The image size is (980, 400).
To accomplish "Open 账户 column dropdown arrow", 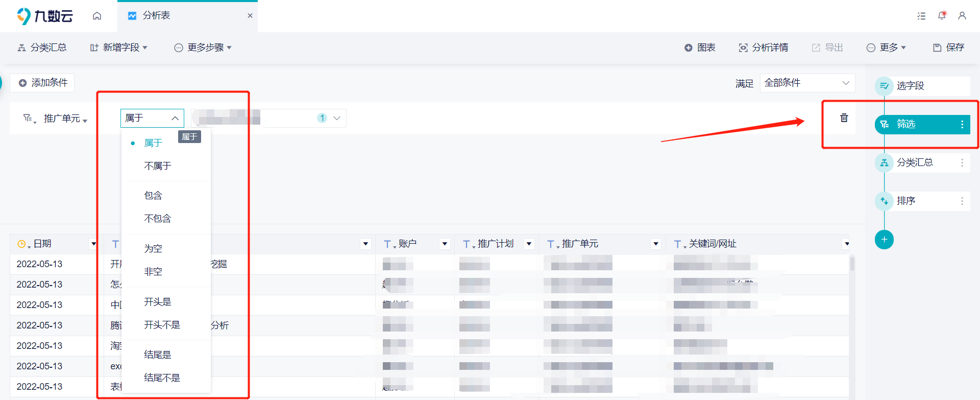I will coord(445,244).
